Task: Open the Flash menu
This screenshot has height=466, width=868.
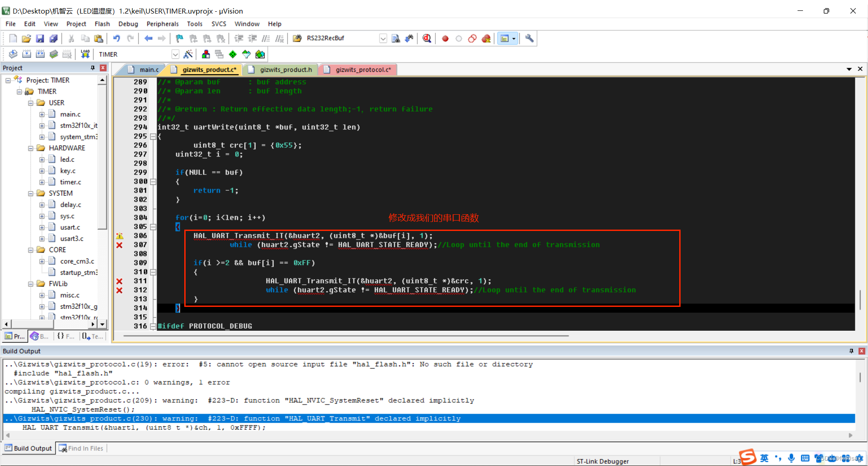Action: 102,24
